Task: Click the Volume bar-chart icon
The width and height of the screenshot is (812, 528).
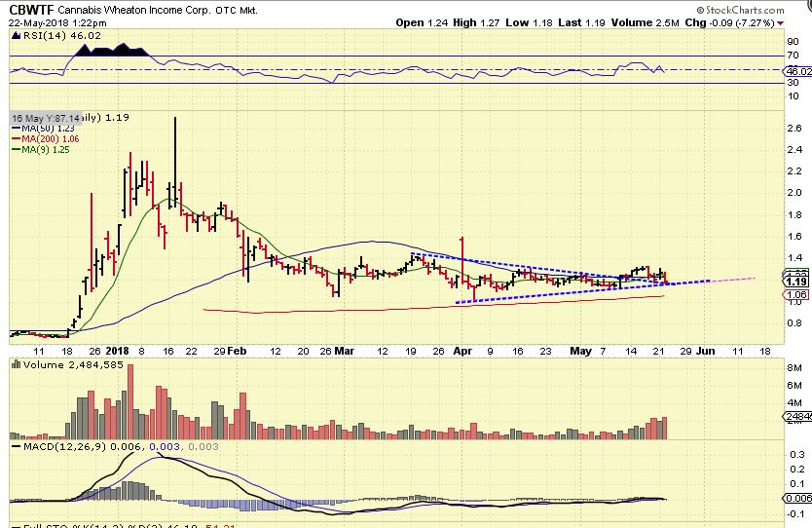Action: point(16,364)
